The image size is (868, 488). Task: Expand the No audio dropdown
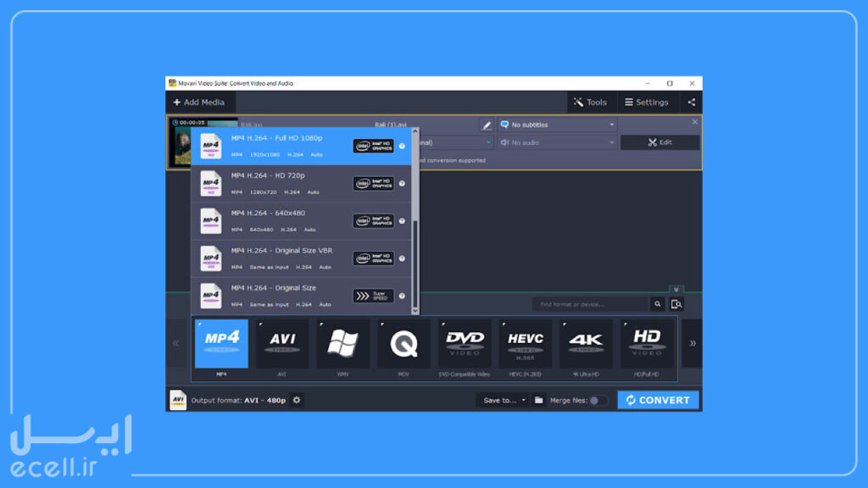pyautogui.click(x=558, y=142)
